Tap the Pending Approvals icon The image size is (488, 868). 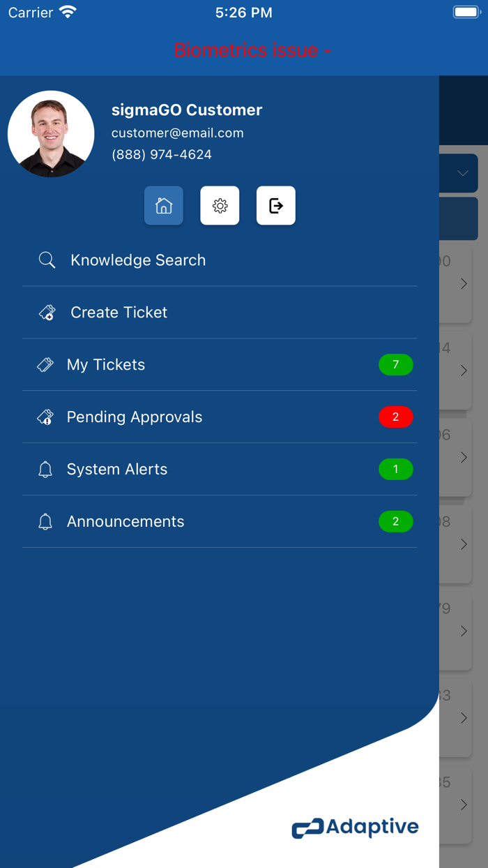tap(45, 417)
